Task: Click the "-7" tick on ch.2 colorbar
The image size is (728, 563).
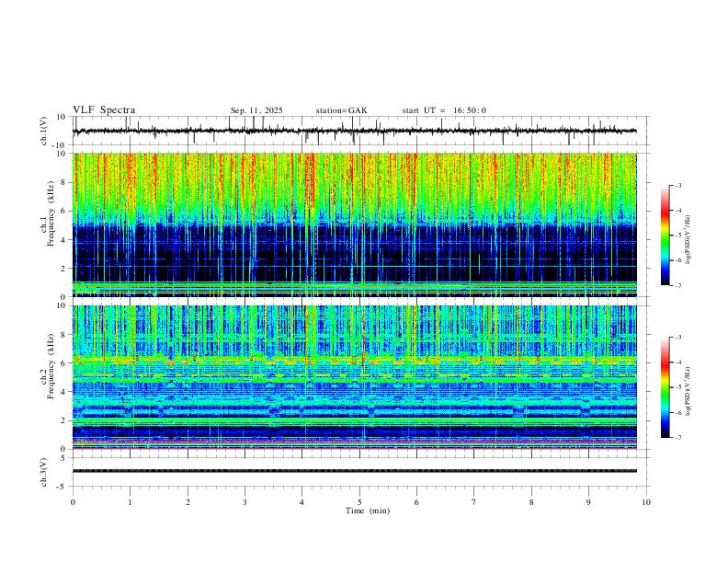Action: 677,438
